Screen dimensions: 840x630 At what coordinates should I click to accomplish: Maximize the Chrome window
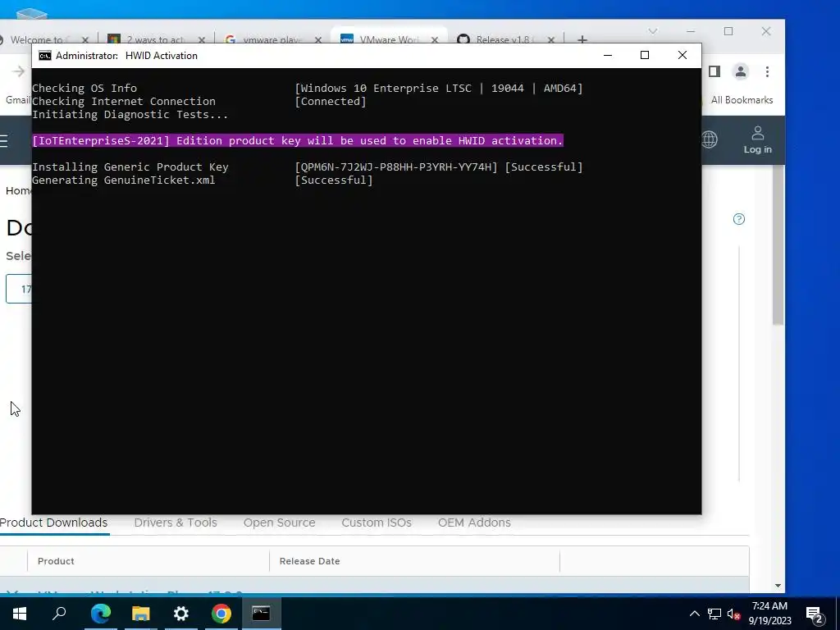[728, 32]
